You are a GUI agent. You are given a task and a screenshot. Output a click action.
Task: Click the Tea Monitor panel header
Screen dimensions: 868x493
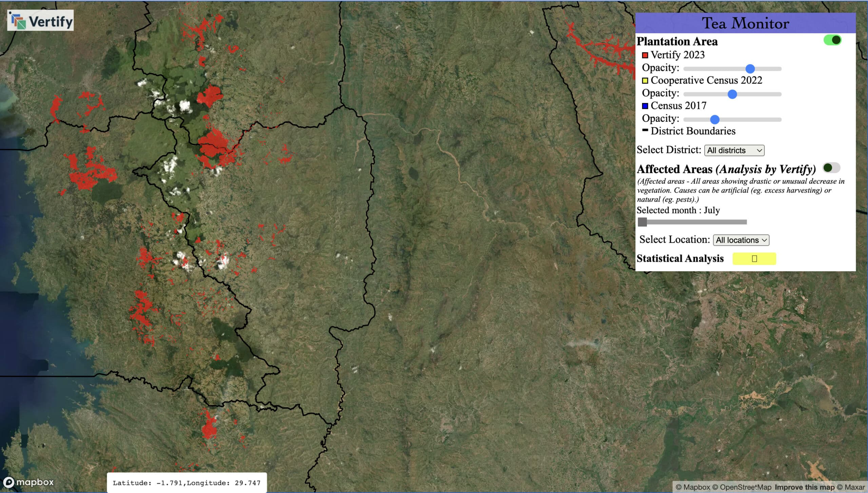(745, 23)
